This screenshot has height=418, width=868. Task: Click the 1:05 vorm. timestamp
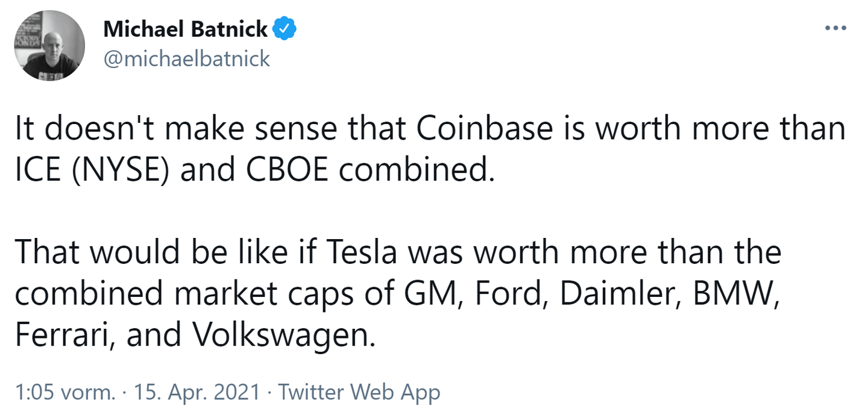coord(65,393)
